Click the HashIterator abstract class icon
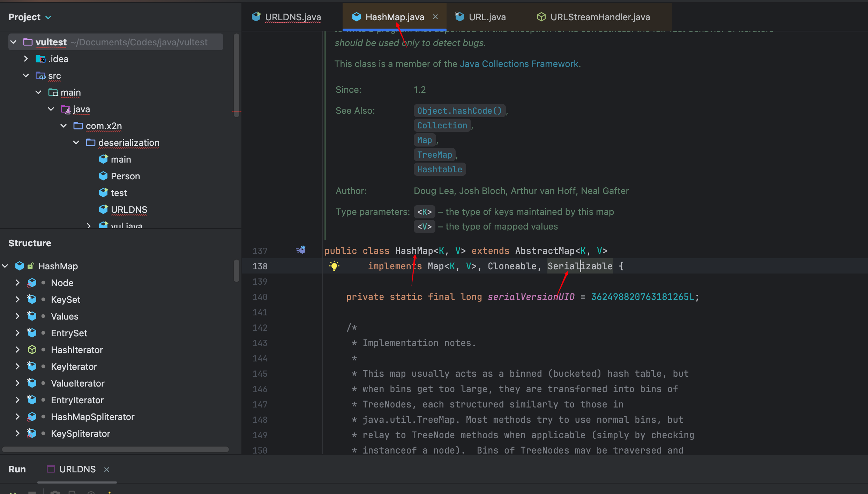This screenshot has height=494, width=868. (32, 350)
